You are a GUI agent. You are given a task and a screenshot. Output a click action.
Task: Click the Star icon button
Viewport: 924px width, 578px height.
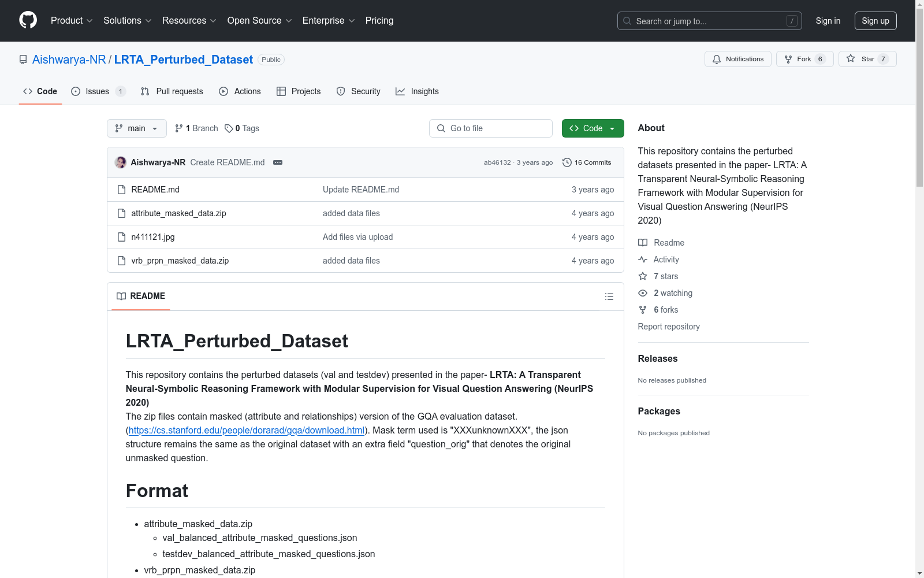click(x=851, y=59)
